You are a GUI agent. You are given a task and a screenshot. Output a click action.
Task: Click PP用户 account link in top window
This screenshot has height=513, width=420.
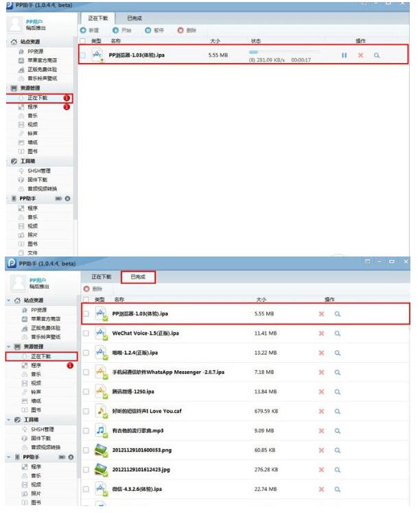[x=34, y=21]
